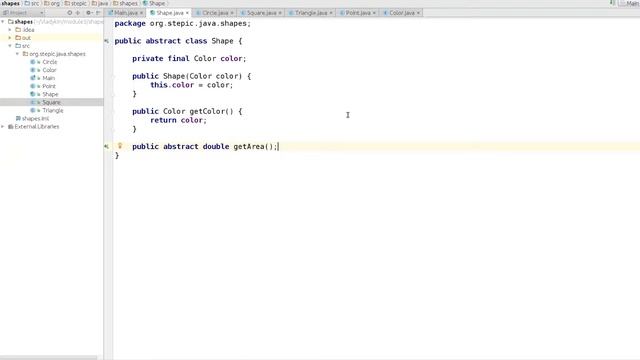Expand External Libraries node
The image size is (640, 360).
tap(3, 127)
